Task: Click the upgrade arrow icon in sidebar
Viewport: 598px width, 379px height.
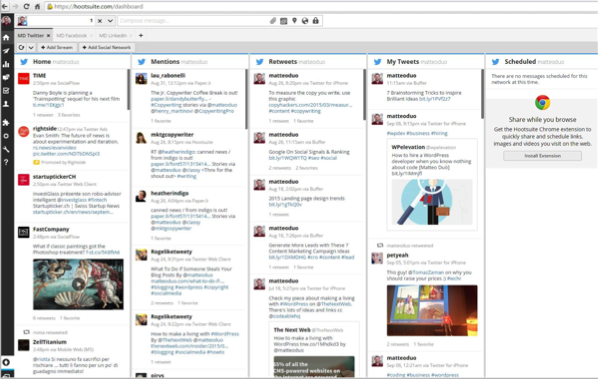Action: pos(6,362)
